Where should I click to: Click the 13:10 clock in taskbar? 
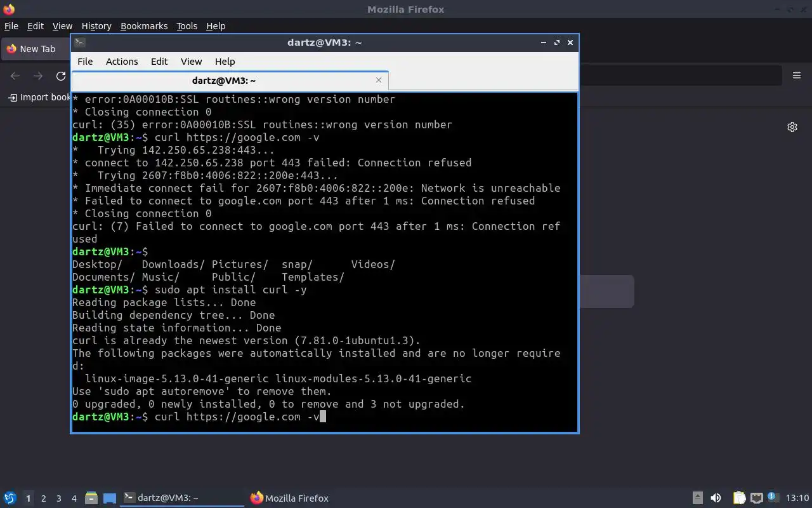click(x=797, y=498)
